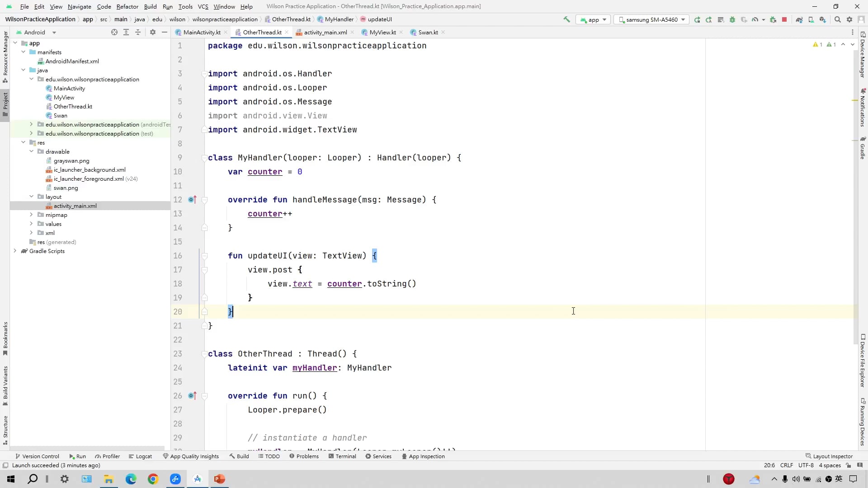Switch to the MainActivity.kt editor tab
868x488 pixels.
click(x=201, y=32)
